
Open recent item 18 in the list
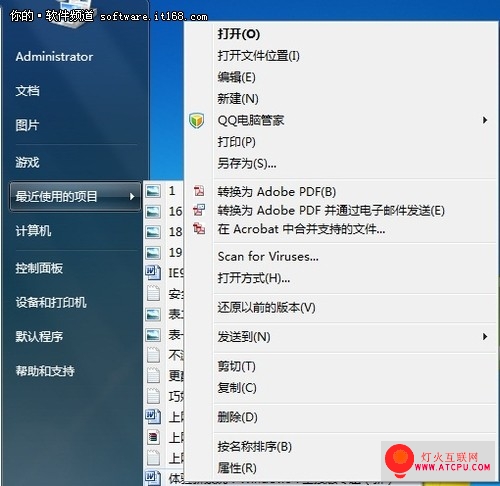[175, 232]
